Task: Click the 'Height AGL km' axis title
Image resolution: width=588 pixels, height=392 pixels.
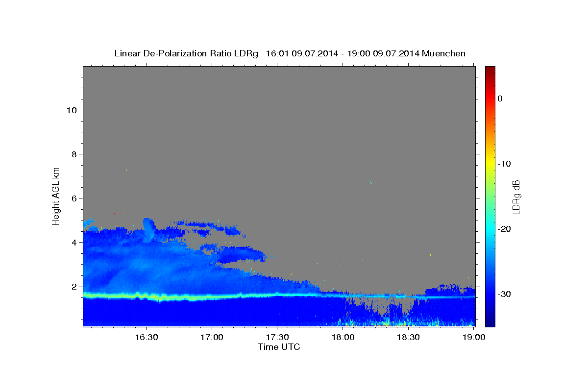Action: (56, 196)
